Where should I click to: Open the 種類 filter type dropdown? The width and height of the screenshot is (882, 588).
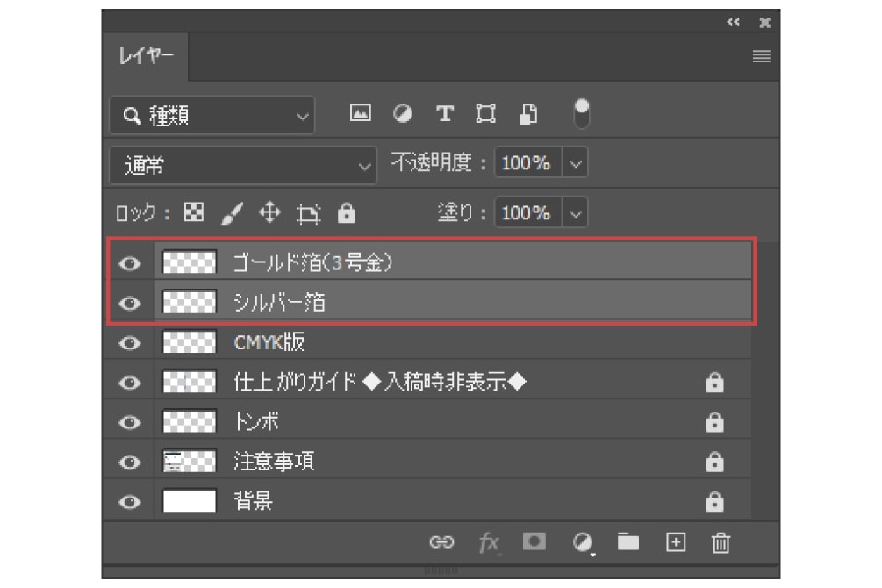pos(212,115)
